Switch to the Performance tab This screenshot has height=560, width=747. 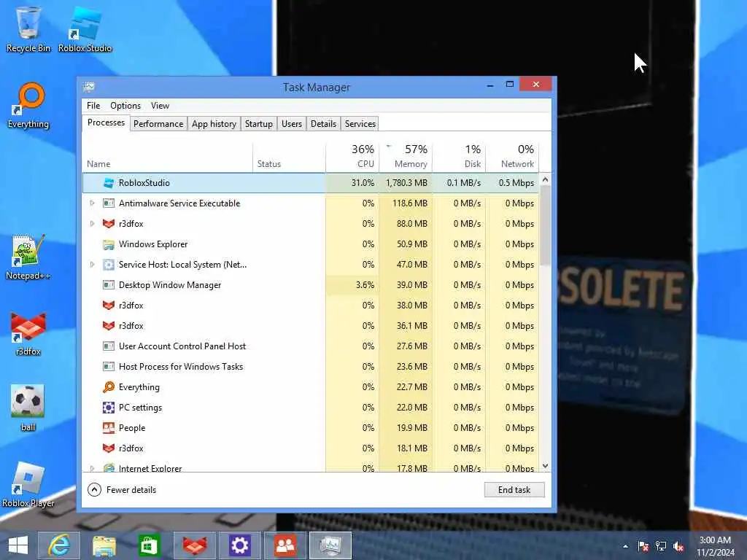click(x=158, y=124)
